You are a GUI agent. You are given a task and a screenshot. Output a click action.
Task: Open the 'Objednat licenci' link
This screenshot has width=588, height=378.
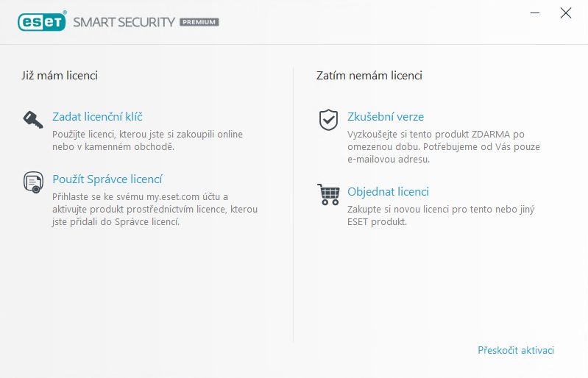(x=388, y=192)
